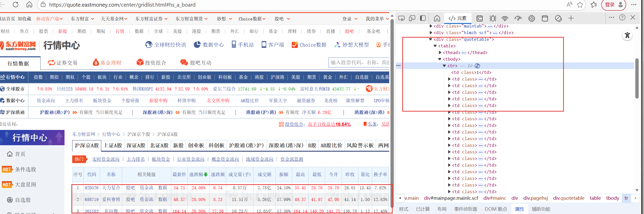Click stock code 688719 cell
The height and width of the screenshot is (214, 644).
[x=92, y=199]
